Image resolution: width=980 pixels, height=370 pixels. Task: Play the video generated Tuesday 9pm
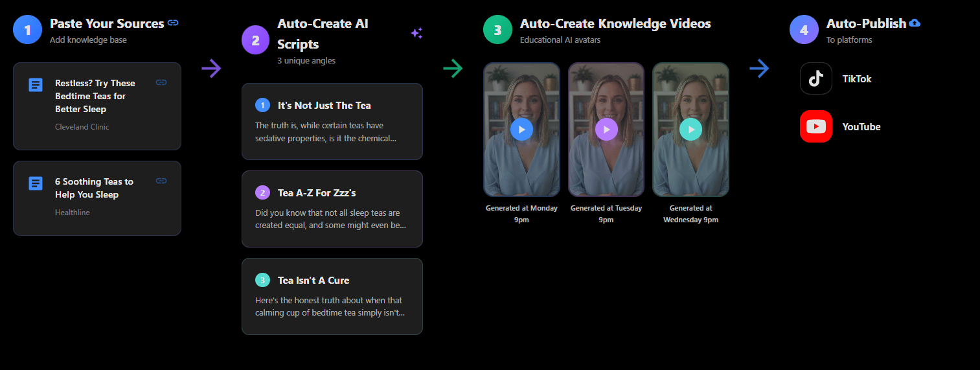606,129
